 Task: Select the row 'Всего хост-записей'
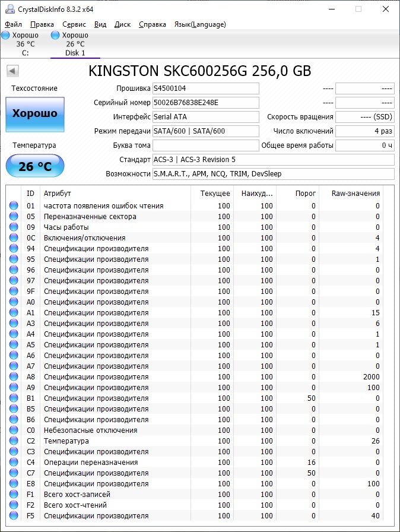[195, 494]
